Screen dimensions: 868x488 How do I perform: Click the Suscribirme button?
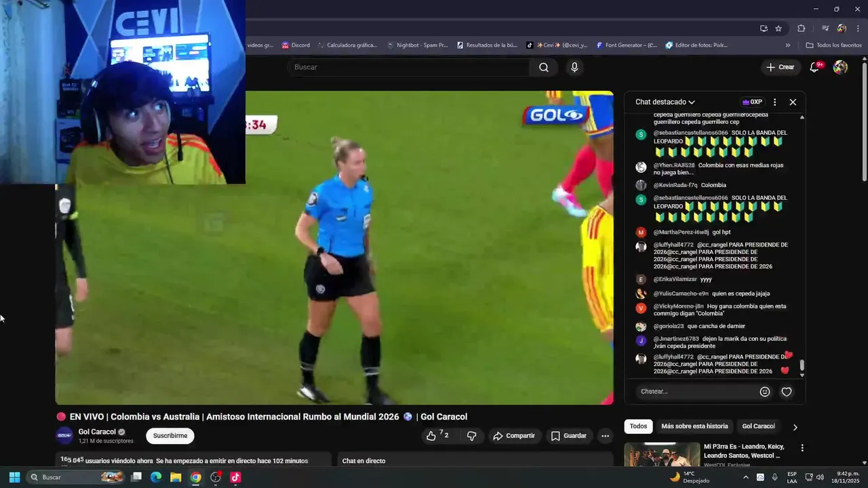tap(170, 436)
